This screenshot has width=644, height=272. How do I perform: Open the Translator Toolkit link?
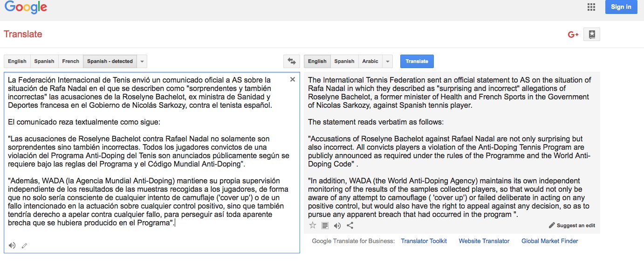click(424, 241)
